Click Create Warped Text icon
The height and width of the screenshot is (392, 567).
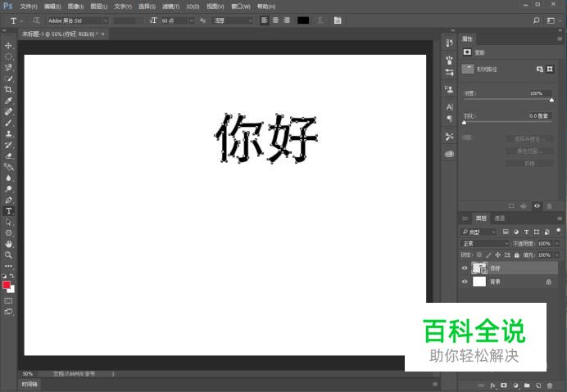click(x=320, y=20)
